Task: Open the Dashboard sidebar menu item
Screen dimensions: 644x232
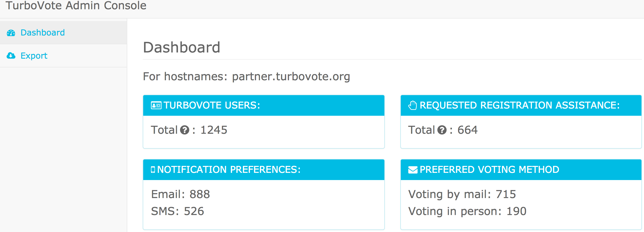Action: coord(63,33)
